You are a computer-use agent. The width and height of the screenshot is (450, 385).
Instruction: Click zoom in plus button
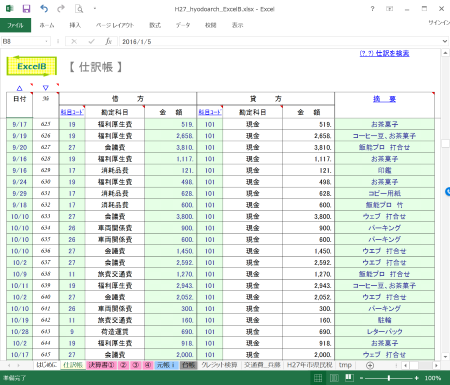(x=416, y=378)
